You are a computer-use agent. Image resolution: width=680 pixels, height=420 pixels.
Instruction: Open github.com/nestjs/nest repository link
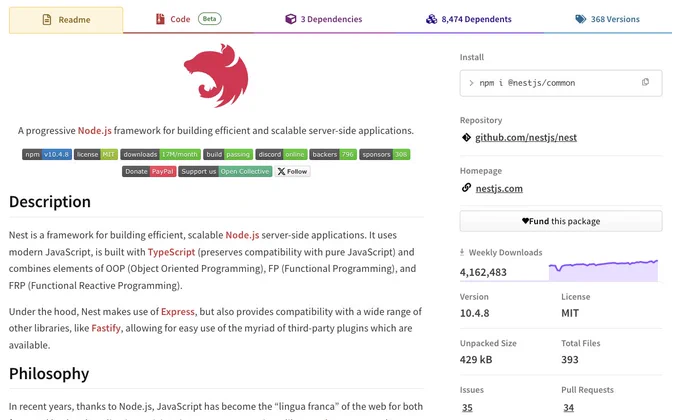[x=526, y=138]
